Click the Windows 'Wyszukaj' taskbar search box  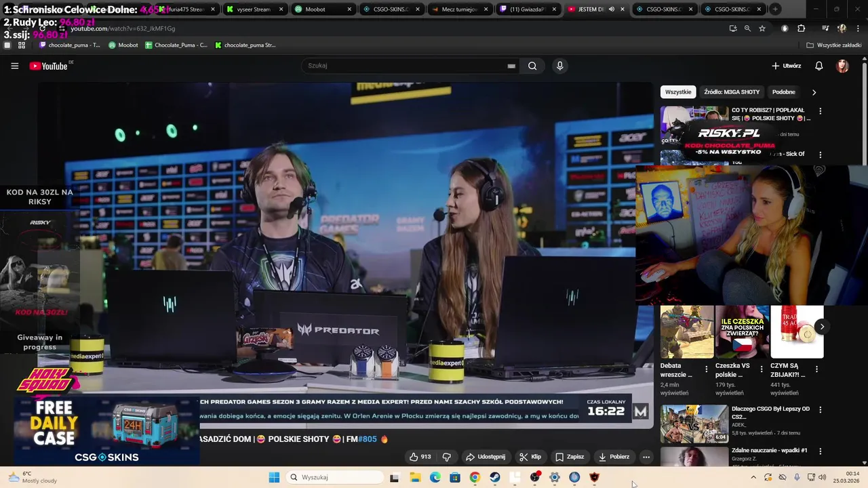point(334,477)
